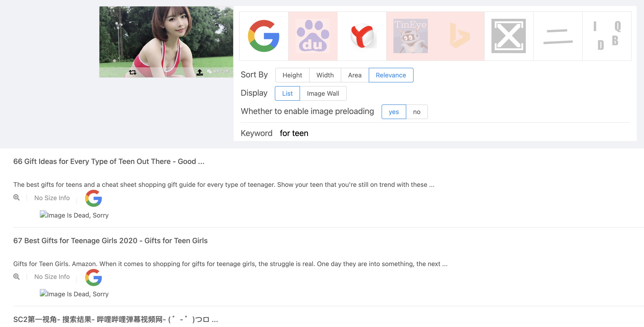This screenshot has height=327, width=644.
Task: Sort results by Height
Action: pos(292,75)
